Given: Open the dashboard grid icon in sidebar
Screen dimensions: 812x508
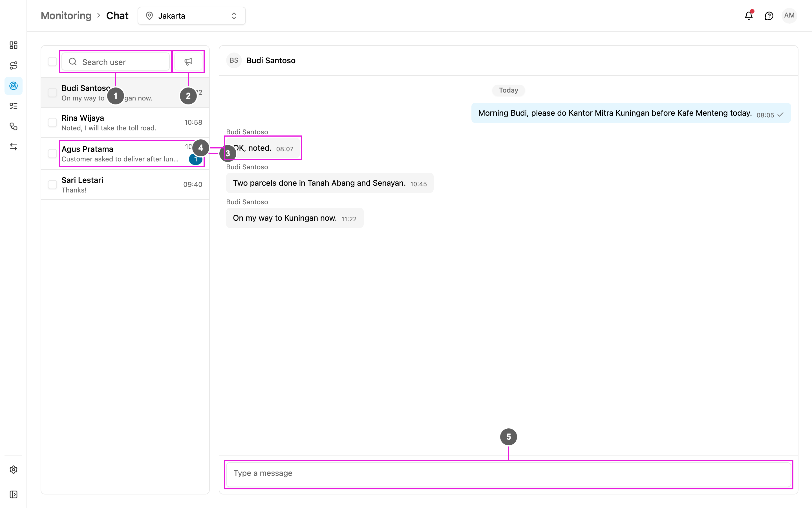Looking at the screenshot, I should [x=14, y=45].
